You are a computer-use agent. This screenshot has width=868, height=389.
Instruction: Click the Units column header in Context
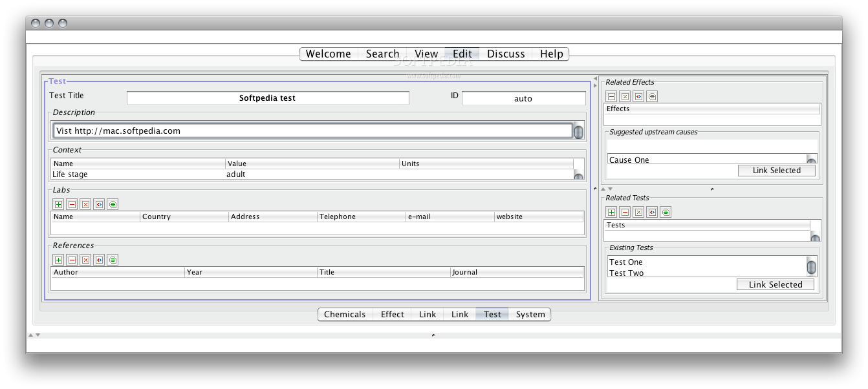click(486, 163)
